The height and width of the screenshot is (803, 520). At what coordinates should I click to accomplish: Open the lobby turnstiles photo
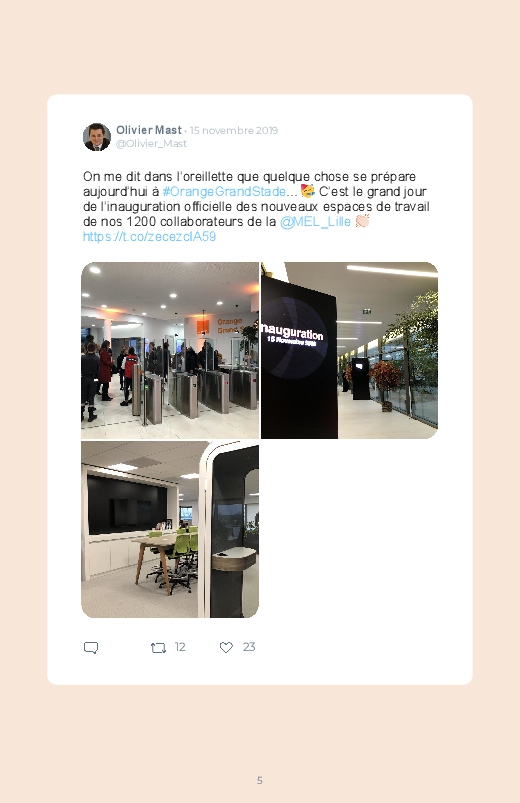pos(170,350)
